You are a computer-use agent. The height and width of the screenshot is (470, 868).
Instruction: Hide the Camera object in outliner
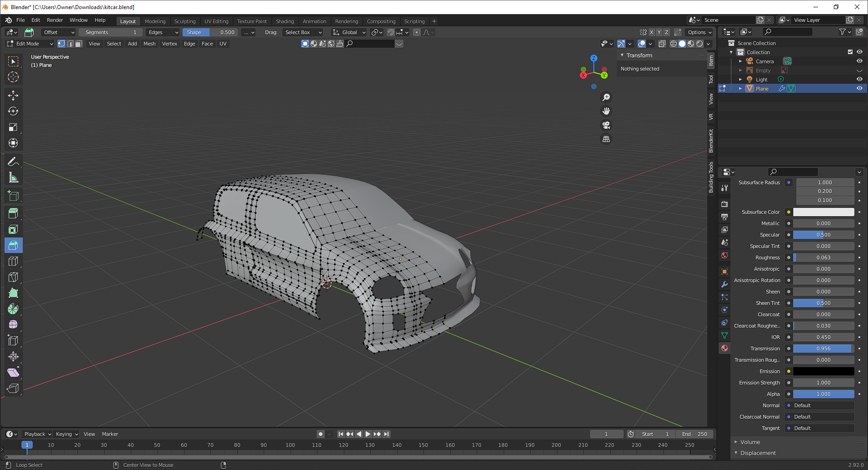859,61
